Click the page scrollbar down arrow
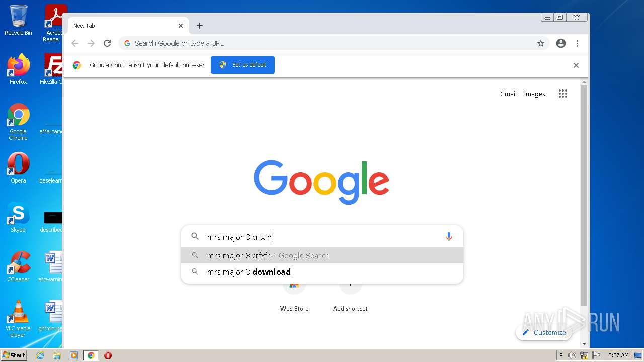This screenshot has height=362, width=644. pos(584,344)
